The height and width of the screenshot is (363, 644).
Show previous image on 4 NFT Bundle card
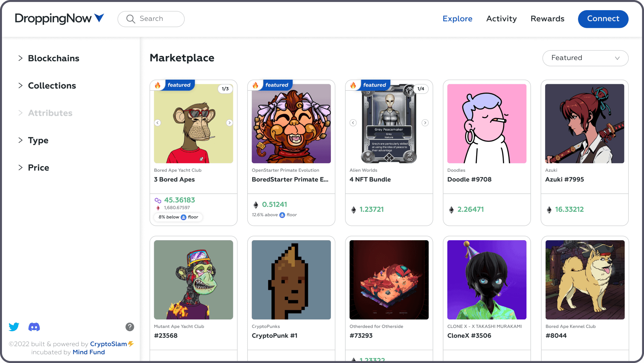click(x=353, y=123)
